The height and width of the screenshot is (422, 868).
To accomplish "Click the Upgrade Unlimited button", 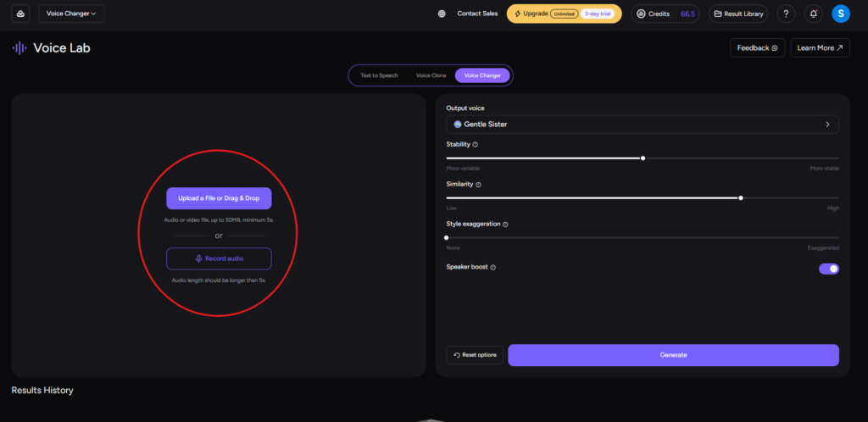I will click(564, 14).
